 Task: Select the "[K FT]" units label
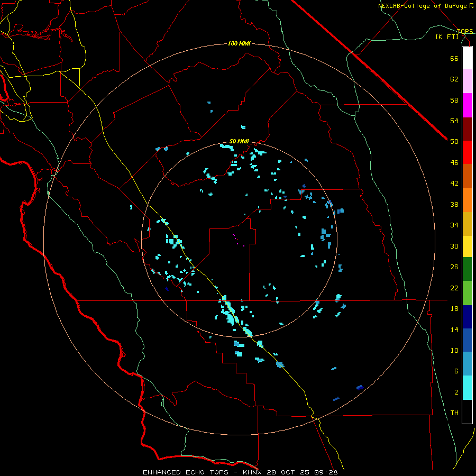[x=447, y=37]
